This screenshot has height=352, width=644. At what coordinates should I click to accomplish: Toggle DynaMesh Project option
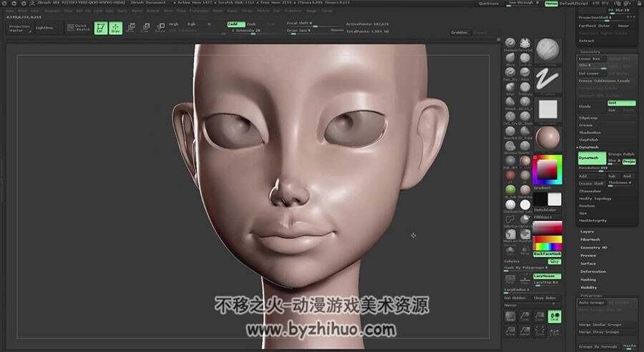629,162
